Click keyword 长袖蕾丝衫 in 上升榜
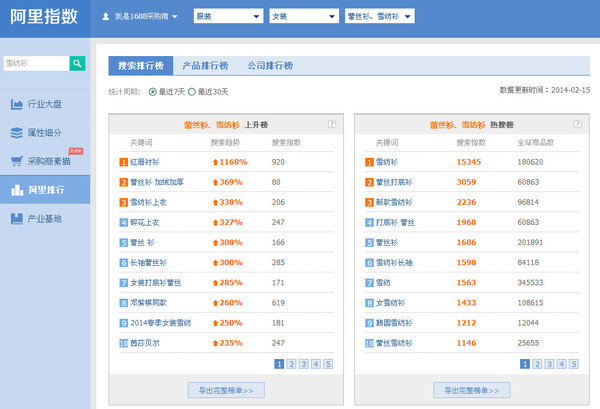600x409 pixels. (148, 262)
